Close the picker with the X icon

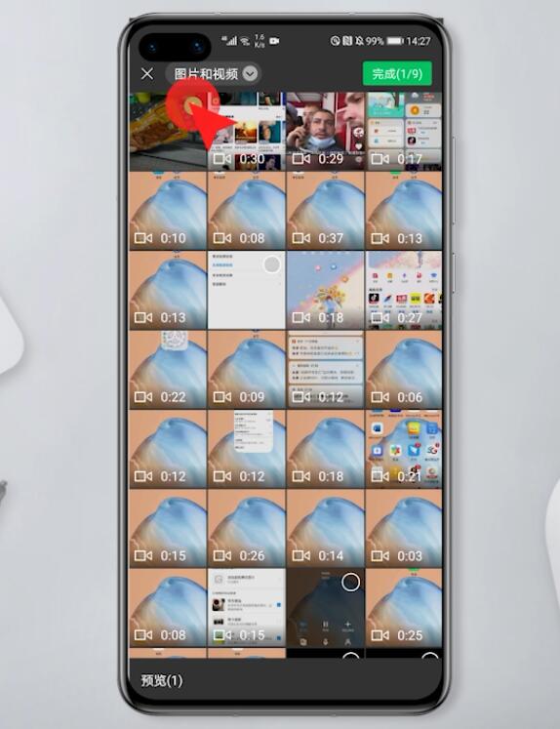(x=147, y=74)
